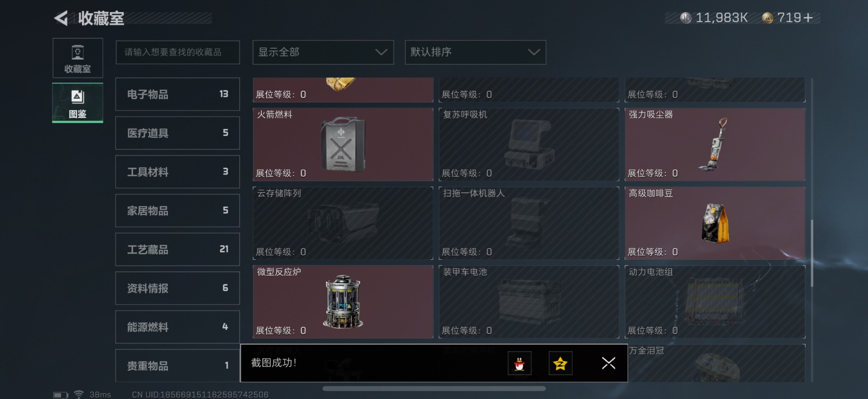Click the plus sign beside 719
This screenshot has height=399, width=868.
[x=808, y=18]
